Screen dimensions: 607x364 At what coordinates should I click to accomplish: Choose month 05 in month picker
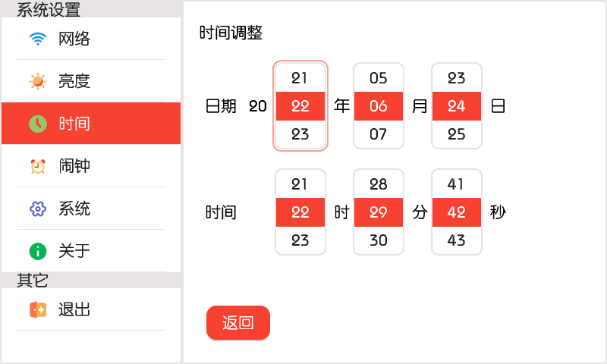coord(378,78)
